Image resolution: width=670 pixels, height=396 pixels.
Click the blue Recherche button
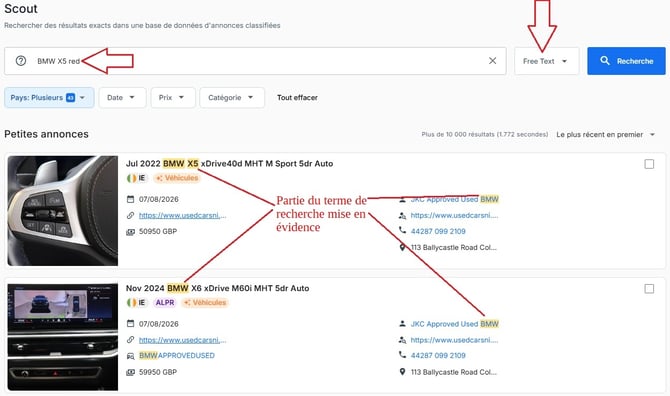(x=626, y=61)
